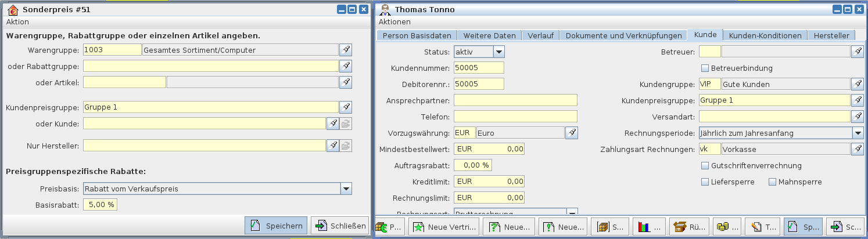This screenshot has height=239, width=868.
Task: Open the Rabattgruppe search flashlight icon
Action: (x=346, y=66)
